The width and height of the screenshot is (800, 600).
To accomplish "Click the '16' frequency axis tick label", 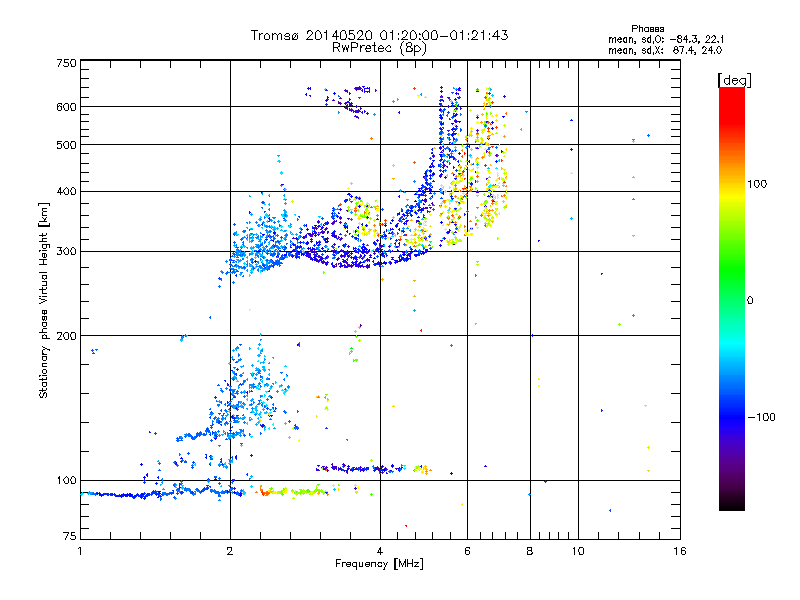I will [x=680, y=551].
